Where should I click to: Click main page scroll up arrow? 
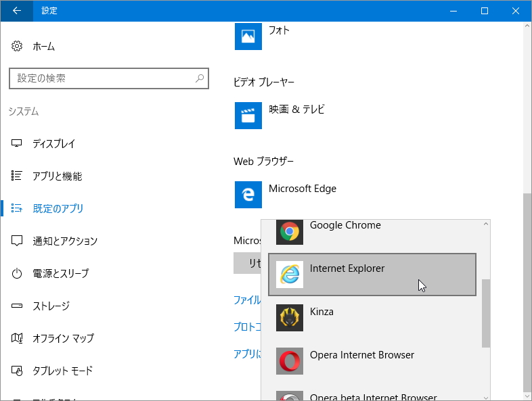527,26
